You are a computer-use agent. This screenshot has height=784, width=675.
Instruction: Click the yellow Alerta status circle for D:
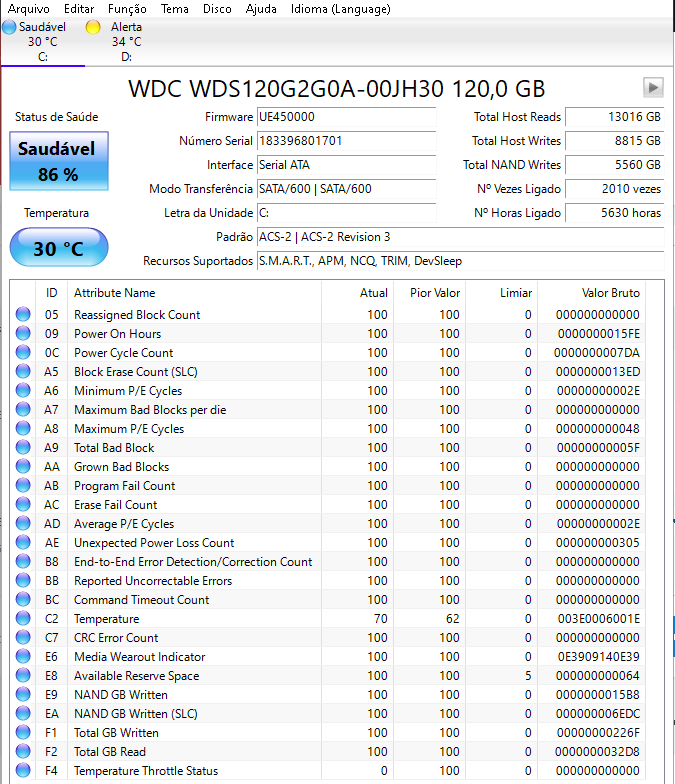pos(93,27)
